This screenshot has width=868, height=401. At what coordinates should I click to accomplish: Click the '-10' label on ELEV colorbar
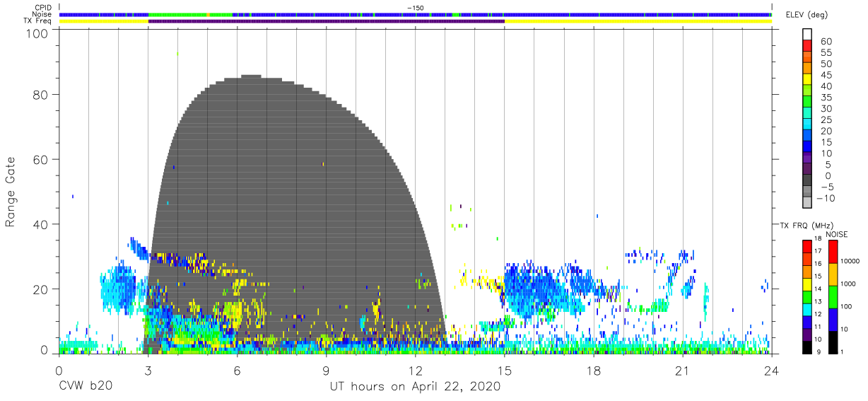826,198
